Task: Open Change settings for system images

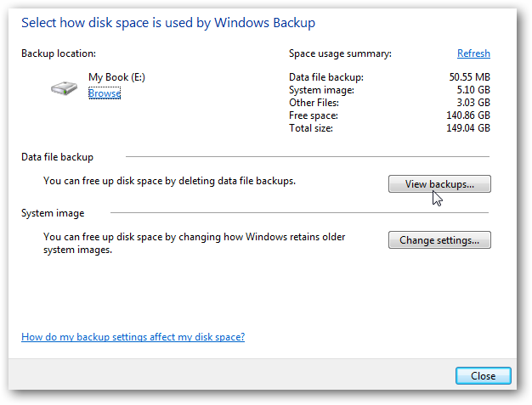Action: [439, 240]
